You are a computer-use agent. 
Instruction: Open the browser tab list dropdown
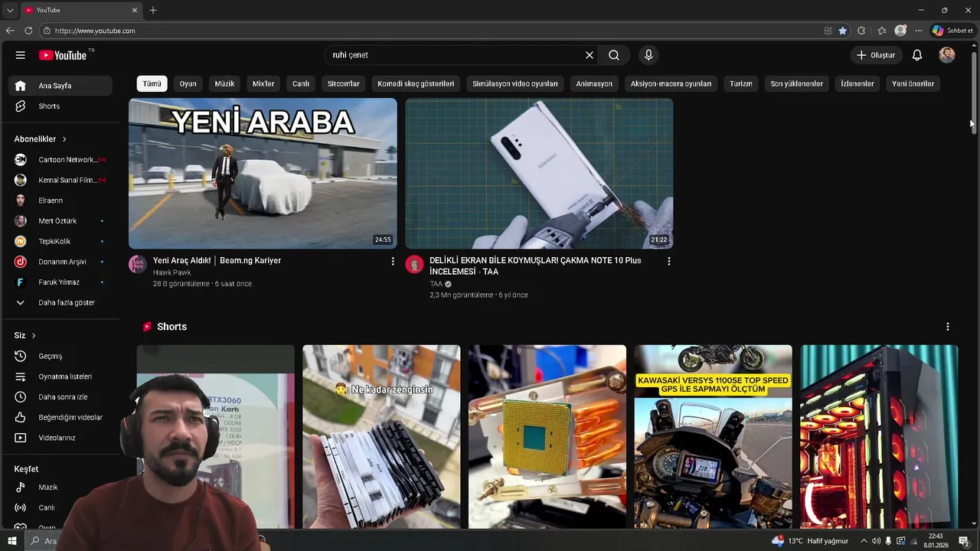pos(9,10)
